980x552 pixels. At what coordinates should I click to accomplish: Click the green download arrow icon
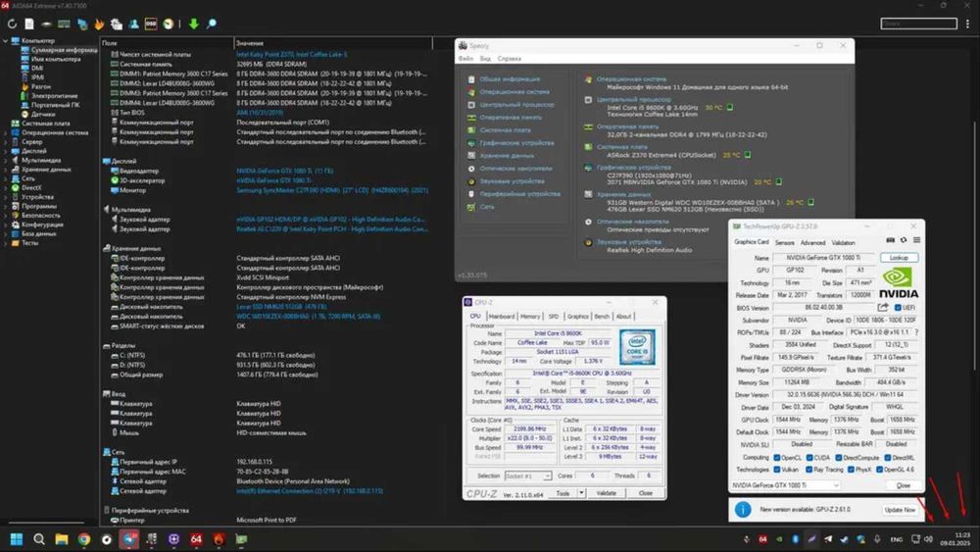[x=194, y=24]
